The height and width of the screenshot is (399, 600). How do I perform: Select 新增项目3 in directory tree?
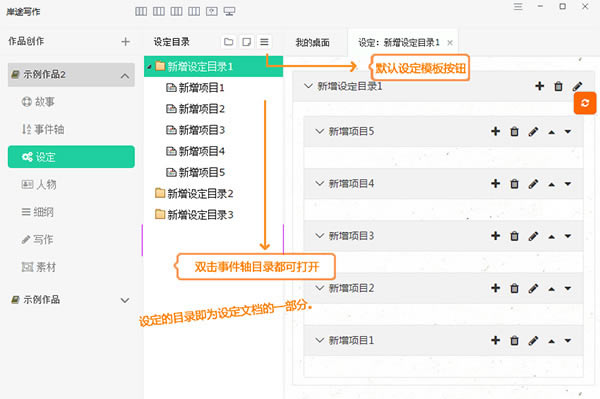(195, 130)
